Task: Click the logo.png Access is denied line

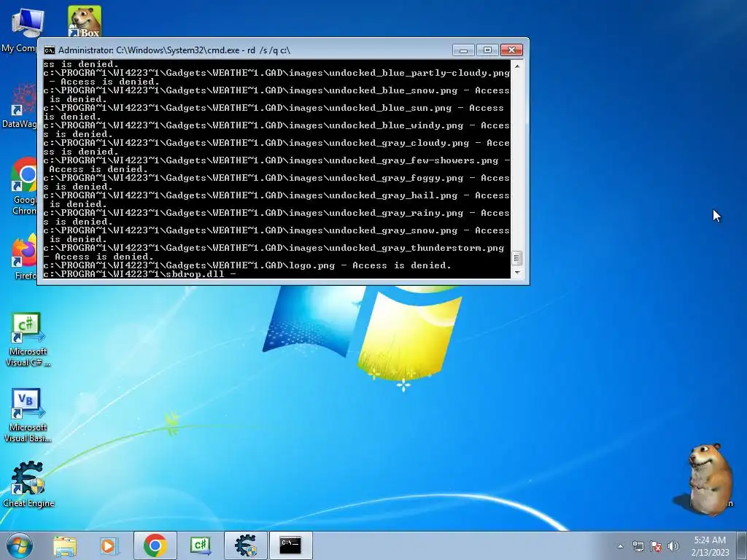Action: tap(247, 265)
